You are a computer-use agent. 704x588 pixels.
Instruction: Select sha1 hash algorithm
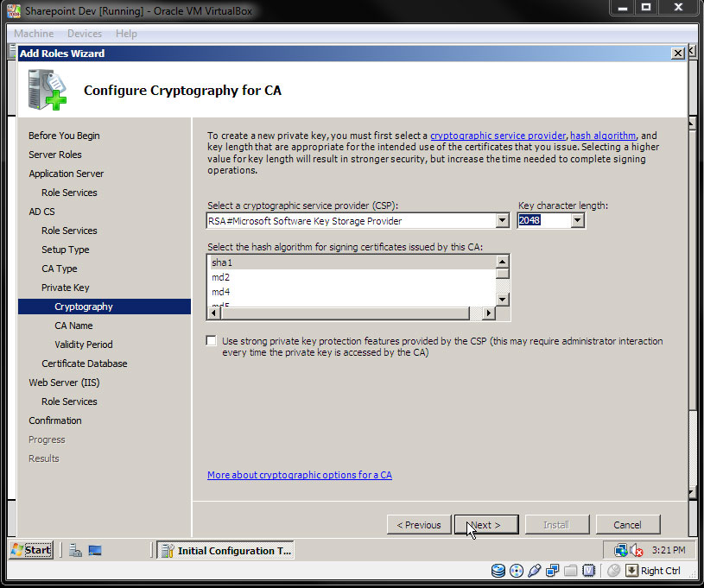pos(352,262)
